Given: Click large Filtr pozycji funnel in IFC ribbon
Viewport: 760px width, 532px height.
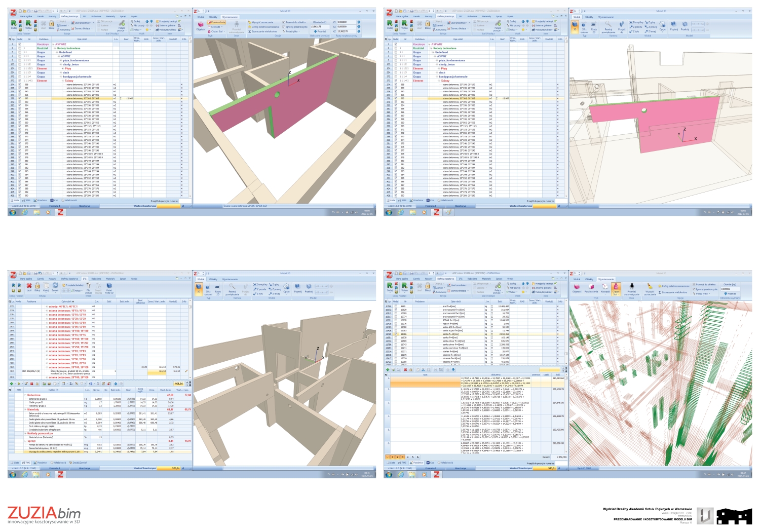Looking at the screenshot, I should pos(88,287).
